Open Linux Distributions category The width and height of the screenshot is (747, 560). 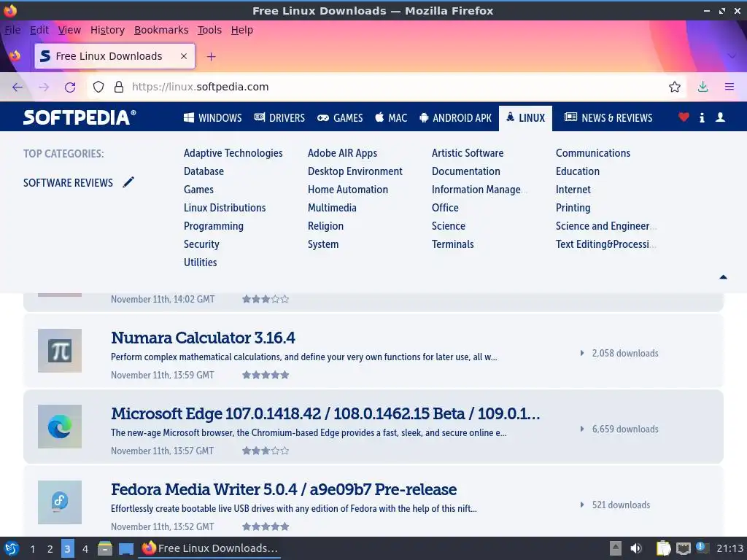coord(225,208)
